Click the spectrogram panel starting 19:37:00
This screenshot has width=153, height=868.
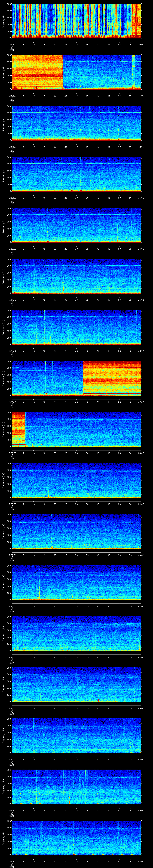tap(76, 429)
